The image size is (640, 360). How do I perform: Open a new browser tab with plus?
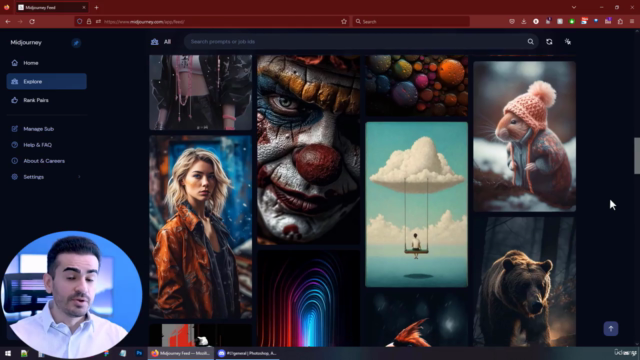tap(96, 7)
